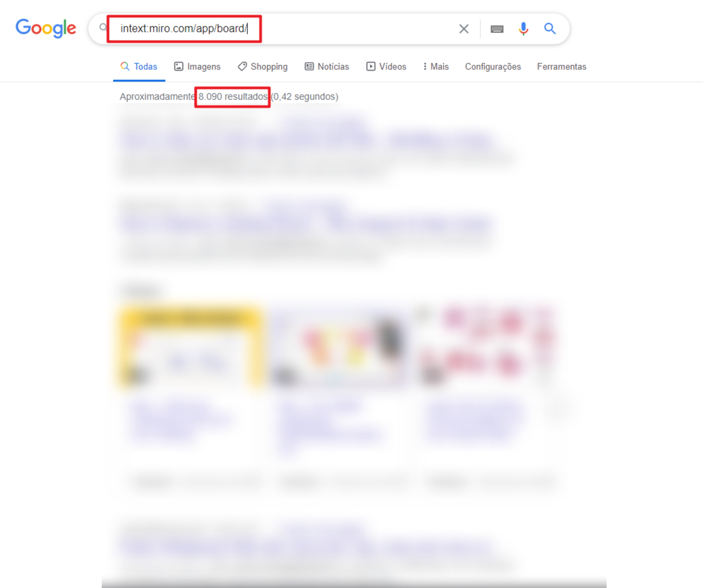The height and width of the screenshot is (588, 703).
Task: Open the on-screen keyboard icon
Action: pos(497,29)
